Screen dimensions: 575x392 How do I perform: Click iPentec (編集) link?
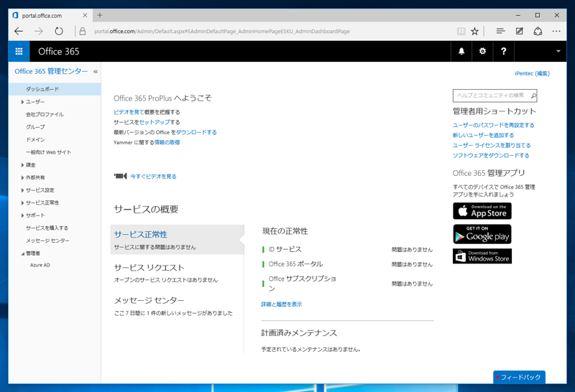point(532,73)
